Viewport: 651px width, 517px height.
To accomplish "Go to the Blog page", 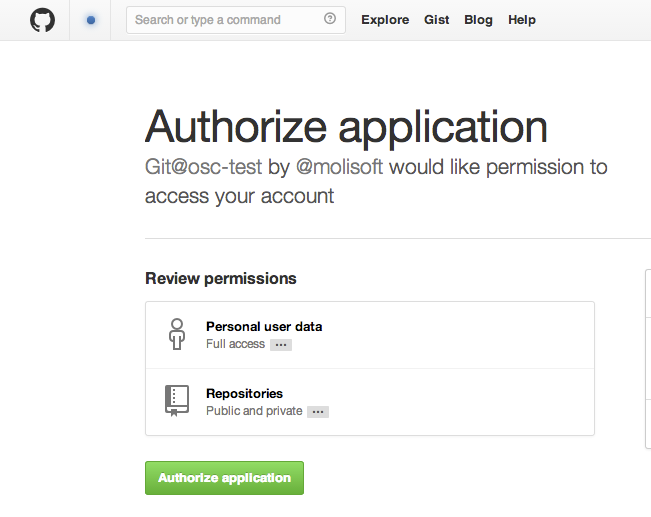I will 478,20.
